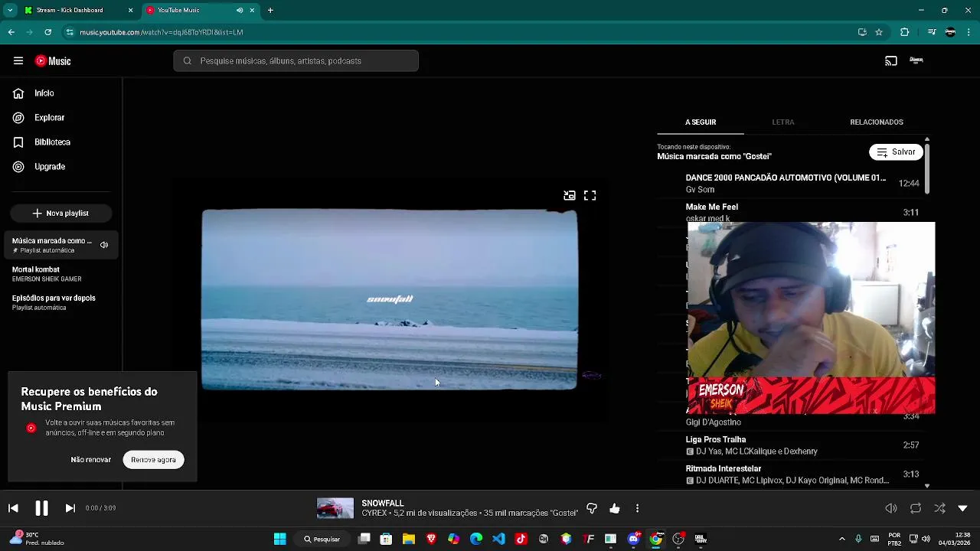Reload the page
Image resolution: width=980 pixels, height=551 pixels.
coord(47,32)
